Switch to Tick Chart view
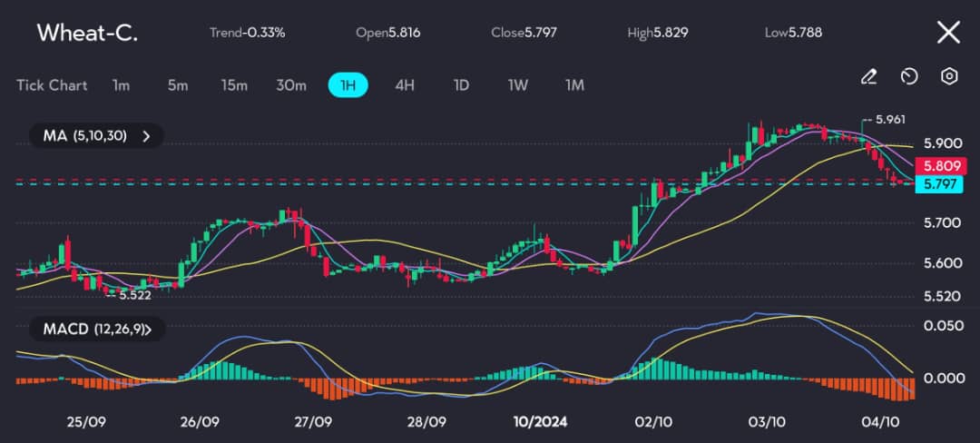The width and height of the screenshot is (980, 443). [x=52, y=85]
